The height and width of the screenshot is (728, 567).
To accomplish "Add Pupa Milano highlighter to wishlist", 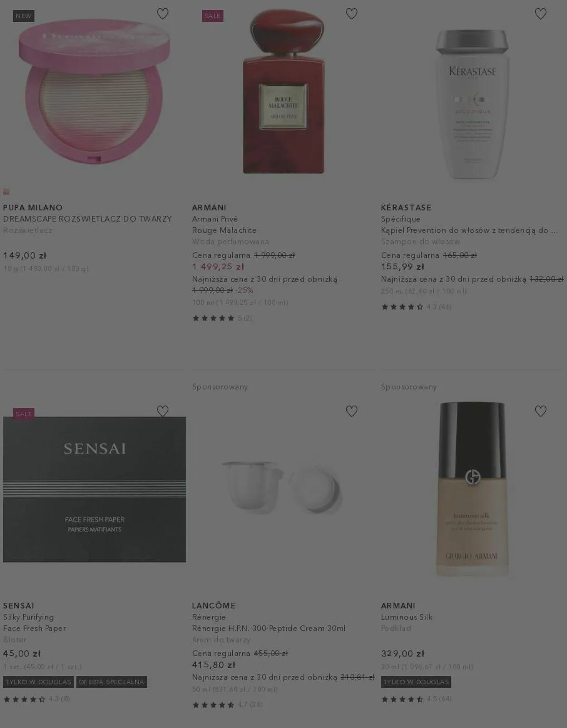I will coord(162,14).
